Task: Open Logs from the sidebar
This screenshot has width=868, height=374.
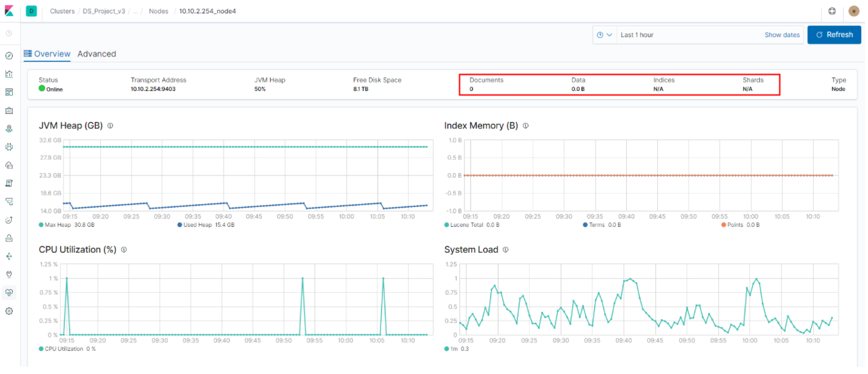Action: [9, 183]
